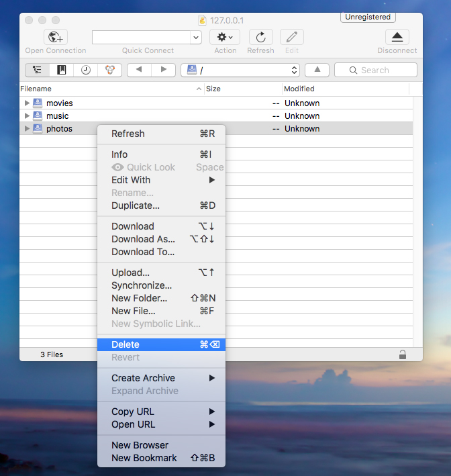The height and width of the screenshot is (476, 451).
Task: Expand the music folder disclosure triangle
Action: tap(28, 116)
